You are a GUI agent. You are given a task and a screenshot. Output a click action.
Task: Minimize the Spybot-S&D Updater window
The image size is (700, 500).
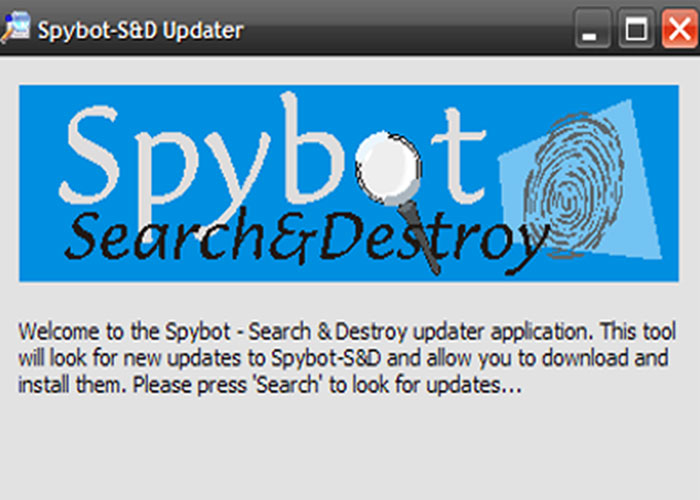(x=591, y=31)
